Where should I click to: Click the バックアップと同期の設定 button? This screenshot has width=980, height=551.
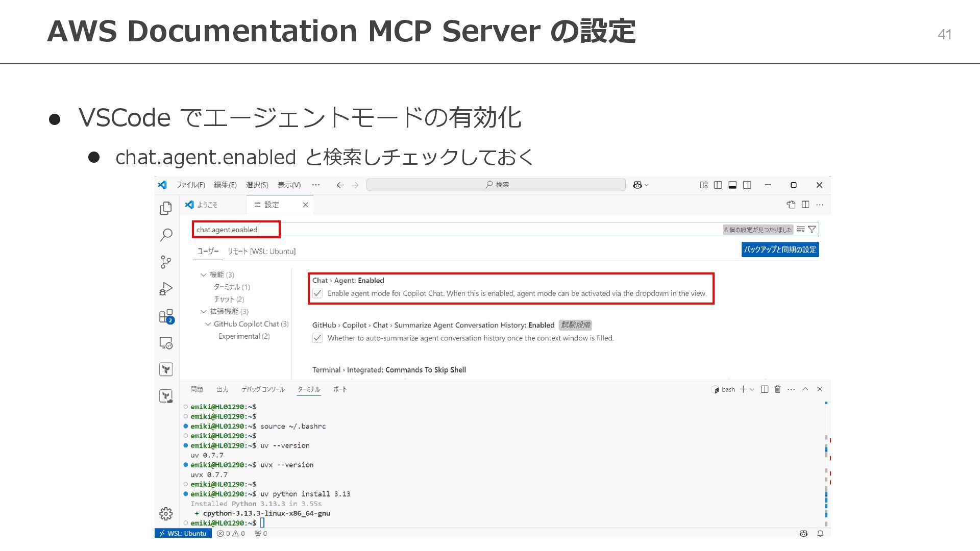(780, 249)
